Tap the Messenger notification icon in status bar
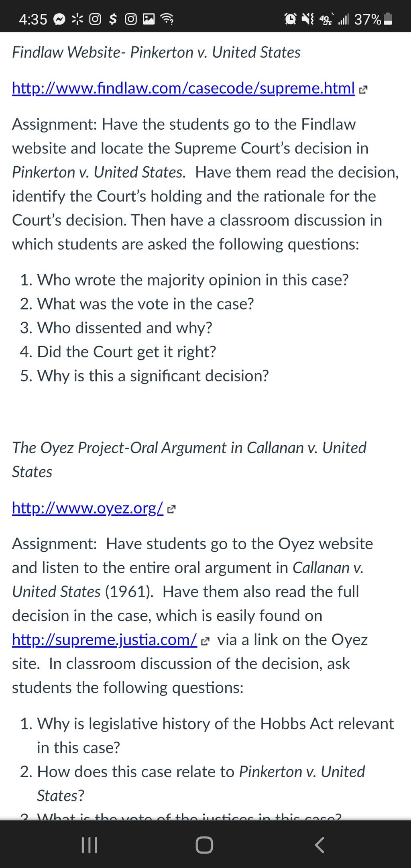 click(x=59, y=19)
